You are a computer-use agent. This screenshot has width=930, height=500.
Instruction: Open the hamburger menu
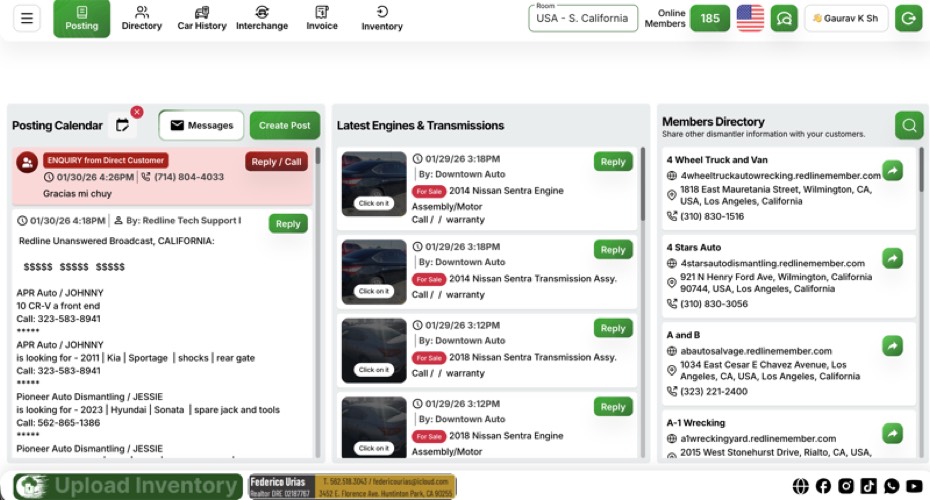27,18
